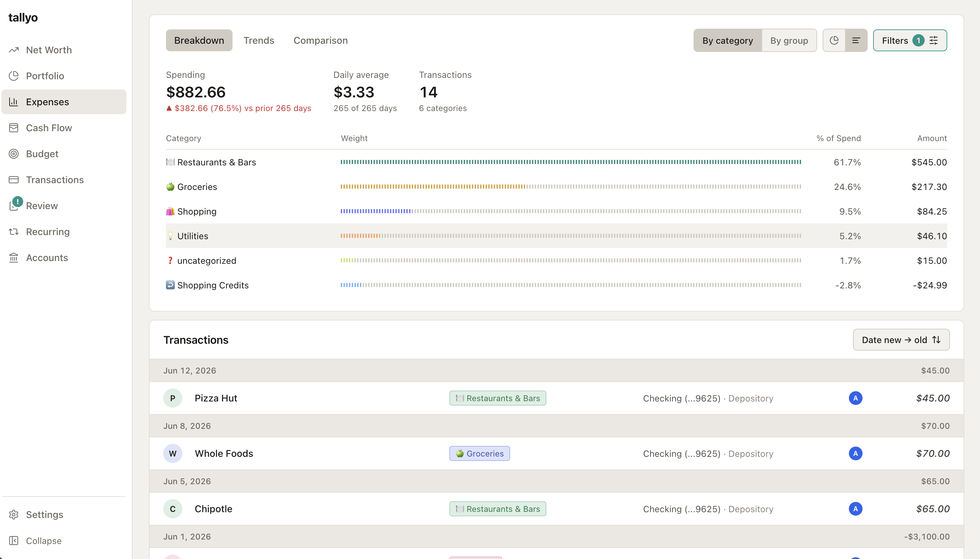Select the Expenses bar chart icon
This screenshot has width=980, height=559.
[x=14, y=102]
